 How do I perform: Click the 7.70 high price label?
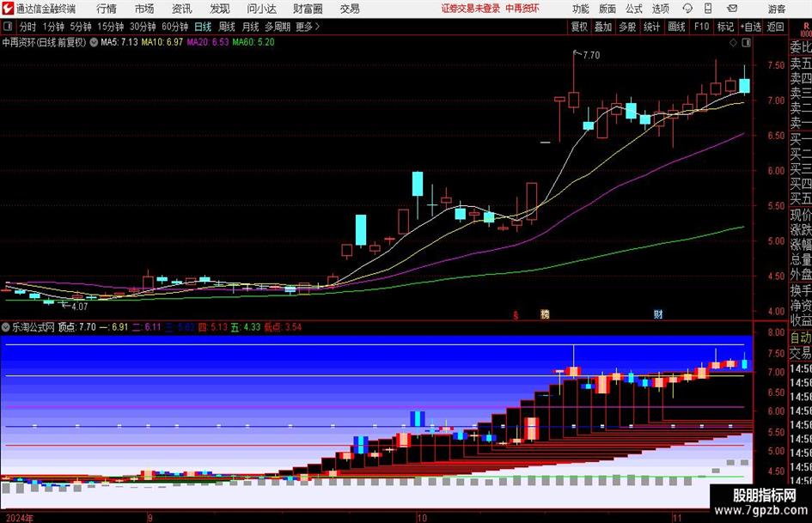tap(591, 55)
